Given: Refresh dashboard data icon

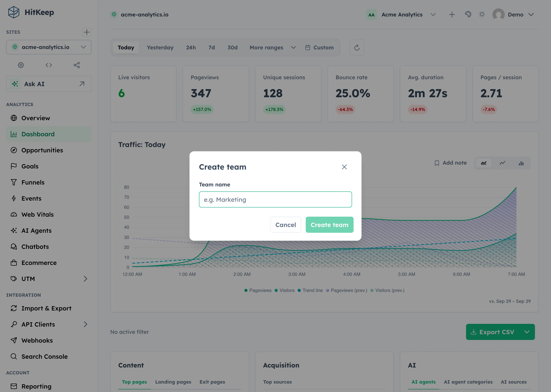Looking at the screenshot, I should tap(357, 47).
